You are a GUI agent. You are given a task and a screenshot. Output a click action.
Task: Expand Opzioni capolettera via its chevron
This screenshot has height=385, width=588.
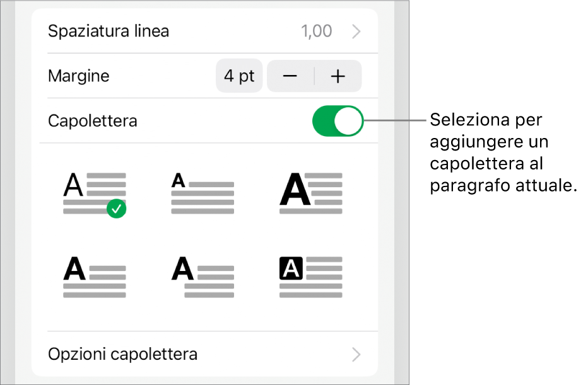[356, 353]
